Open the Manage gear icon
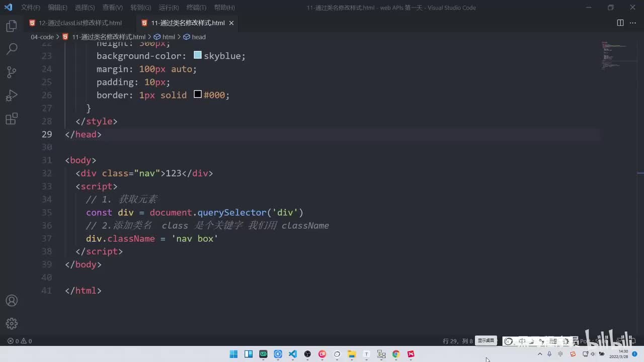 tap(11, 323)
